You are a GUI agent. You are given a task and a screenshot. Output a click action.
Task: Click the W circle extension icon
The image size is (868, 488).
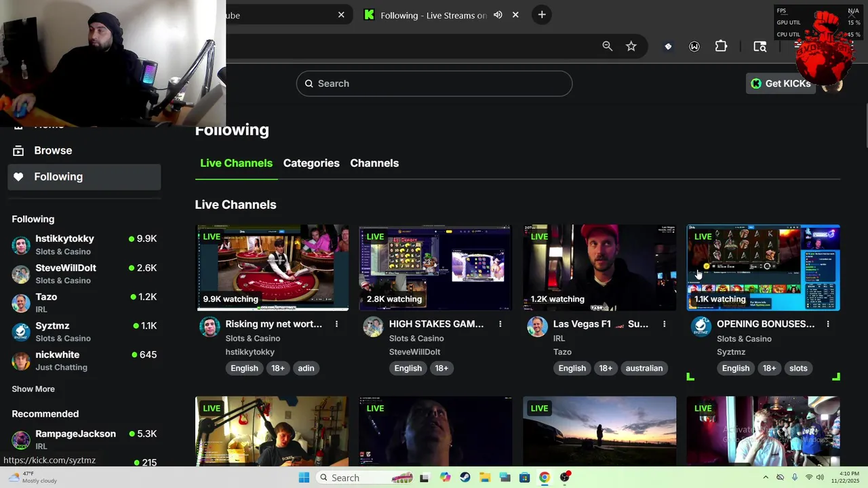(x=694, y=47)
